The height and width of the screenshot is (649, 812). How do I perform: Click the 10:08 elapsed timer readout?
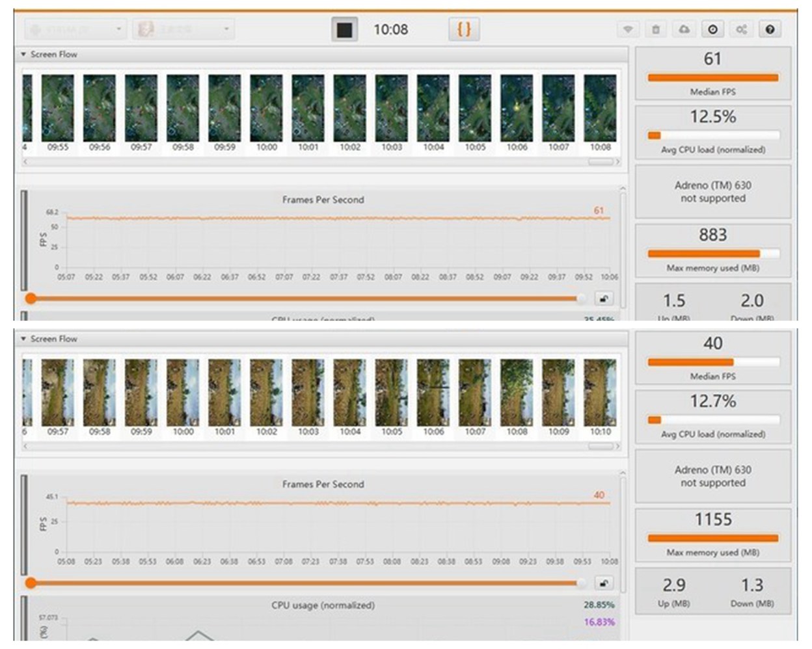(x=390, y=29)
